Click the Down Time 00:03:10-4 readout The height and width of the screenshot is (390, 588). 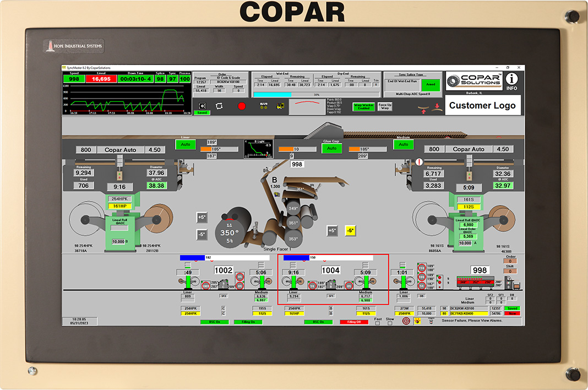[x=136, y=79]
